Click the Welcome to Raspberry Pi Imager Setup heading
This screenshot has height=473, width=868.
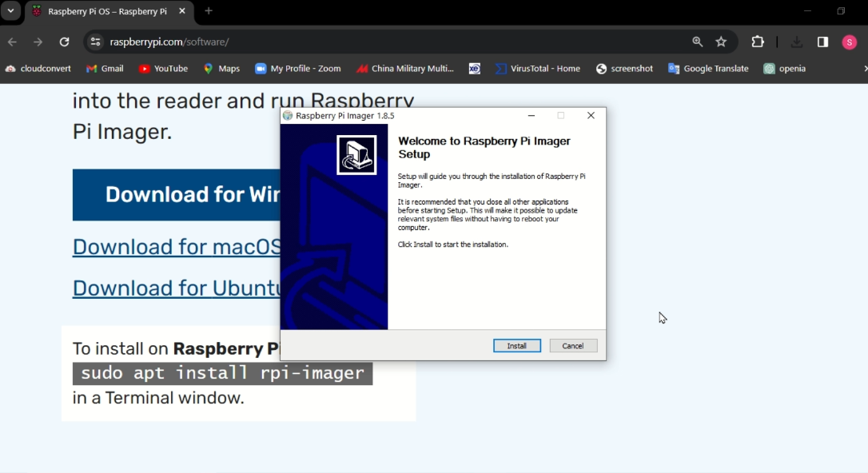point(484,148)
